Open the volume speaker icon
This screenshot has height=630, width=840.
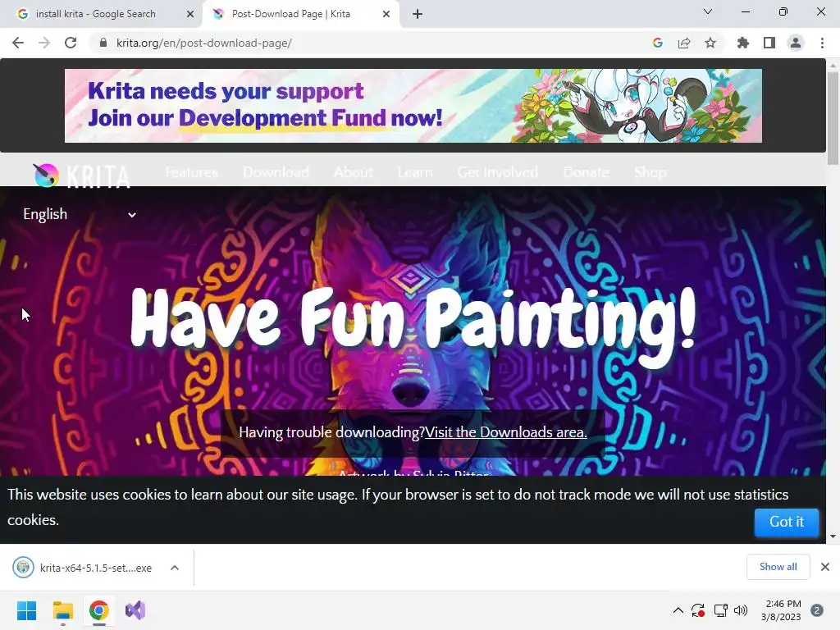point(741,610)
